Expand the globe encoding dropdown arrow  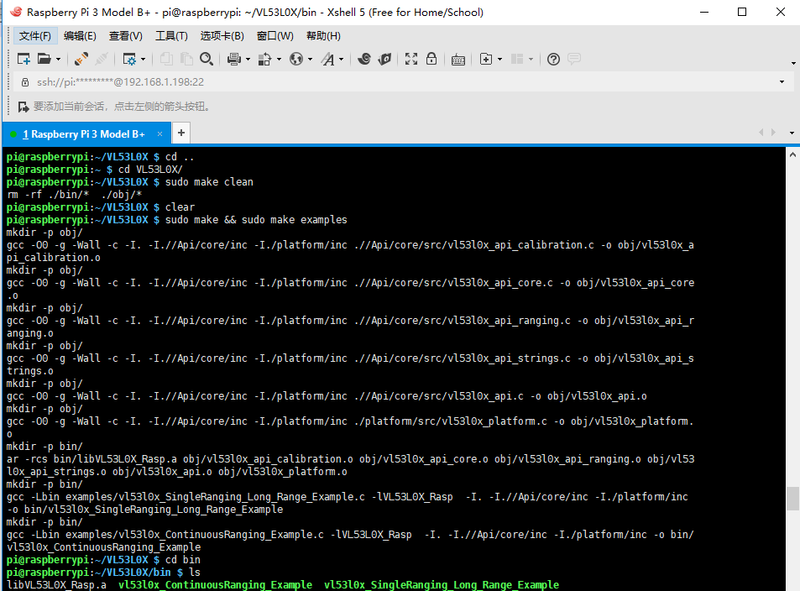click(310, 60)
